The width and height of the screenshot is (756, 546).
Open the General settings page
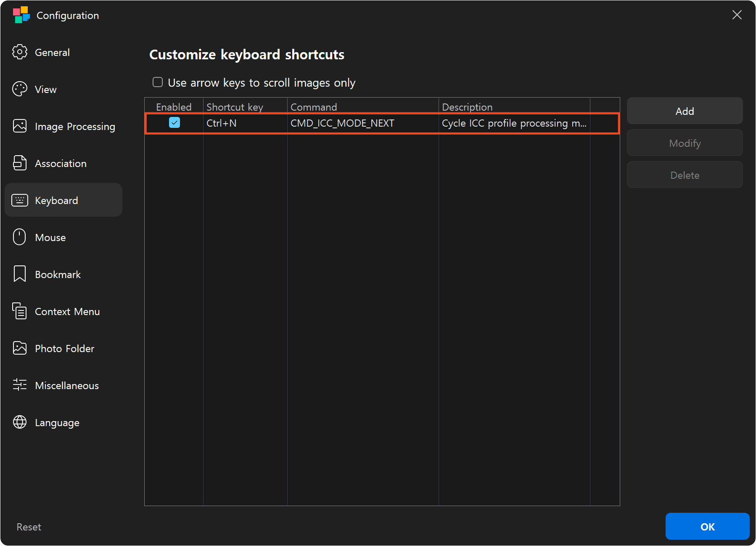tap(63, 52)
